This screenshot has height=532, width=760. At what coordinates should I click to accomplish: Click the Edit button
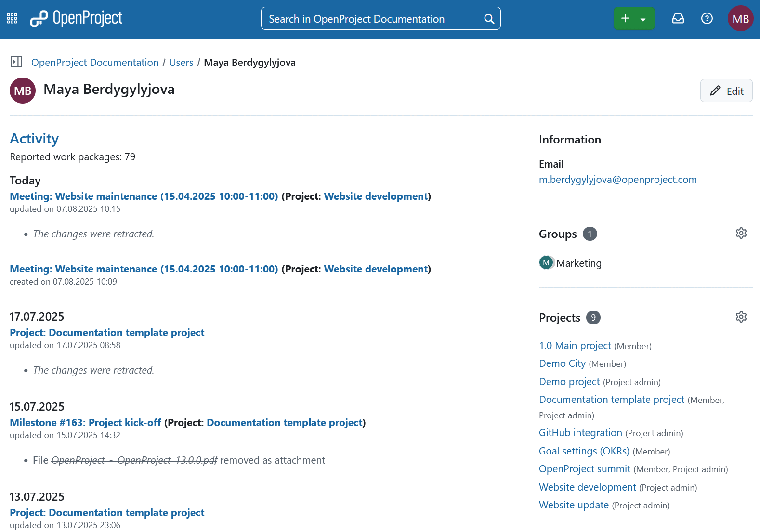tap(726, 91)
